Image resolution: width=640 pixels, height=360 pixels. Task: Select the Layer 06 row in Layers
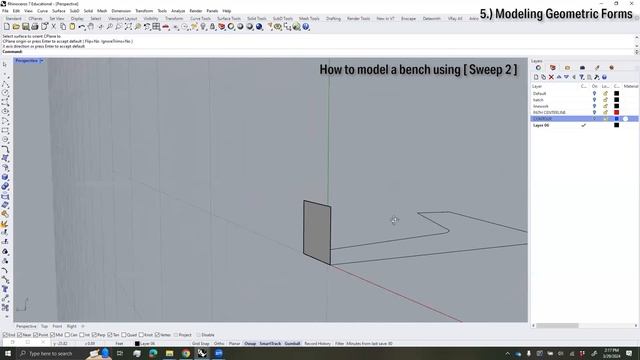(584, 125)
